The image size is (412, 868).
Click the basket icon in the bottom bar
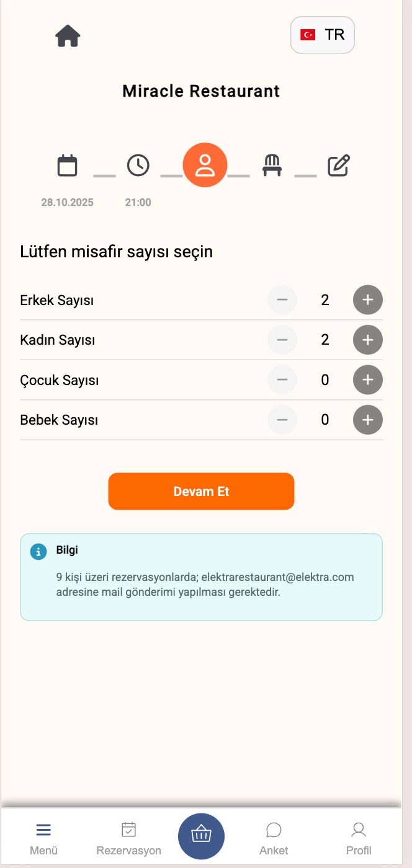201,835
